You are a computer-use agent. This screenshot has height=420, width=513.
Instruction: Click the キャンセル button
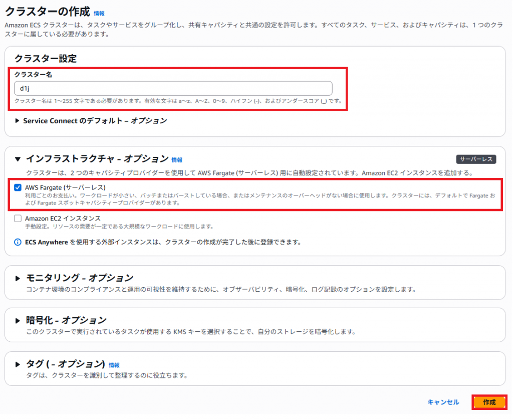443,402
